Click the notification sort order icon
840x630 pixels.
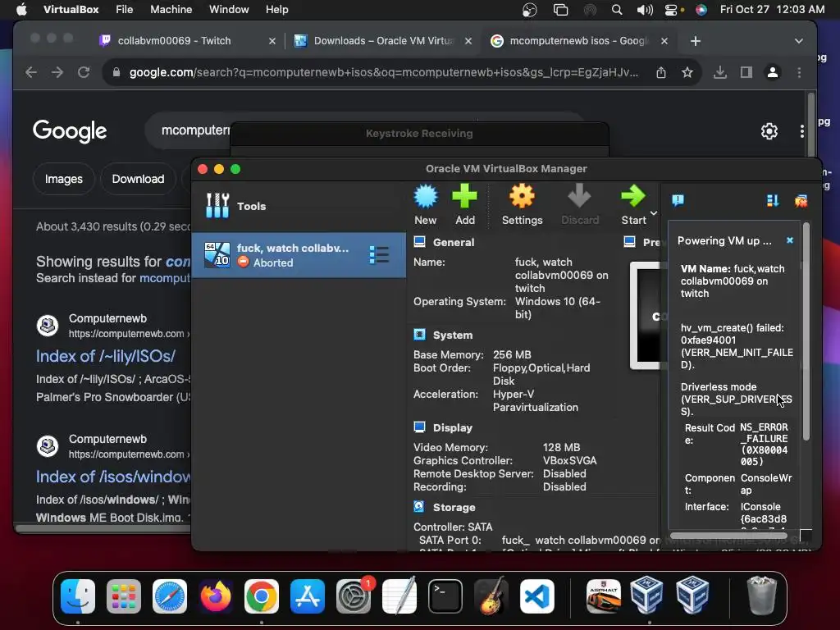[772, 200]
